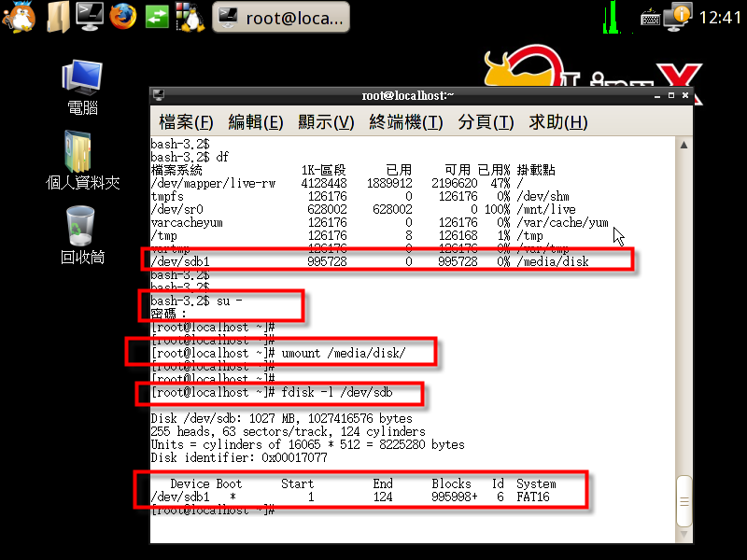Open terminal launcher in top panel
747x560 pixels.
coord(89,16)
